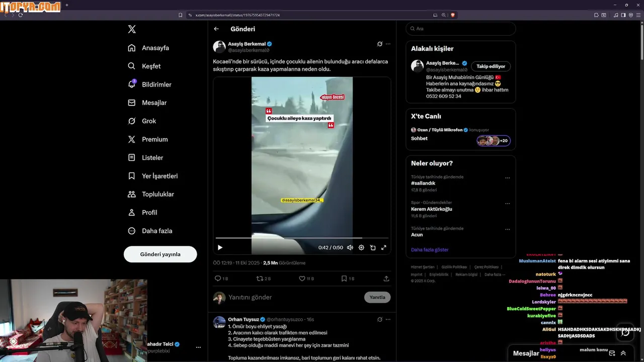
Task: Open Yer İşaretleri bookmarks
Action: 153,176
